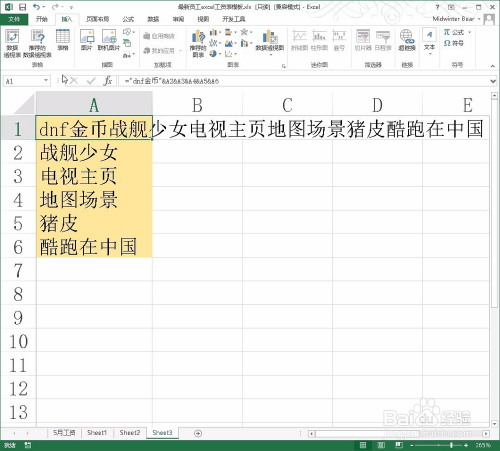Viewport: 500px width, 451px height.
Task: Undo the last action
Action: pos(36,7)
